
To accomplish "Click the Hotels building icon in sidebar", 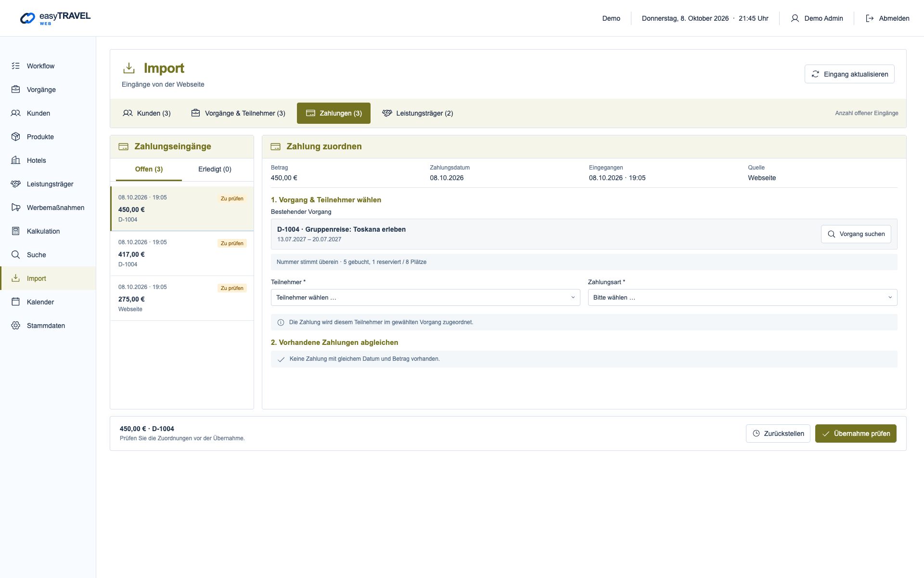I will pos(16,160).
